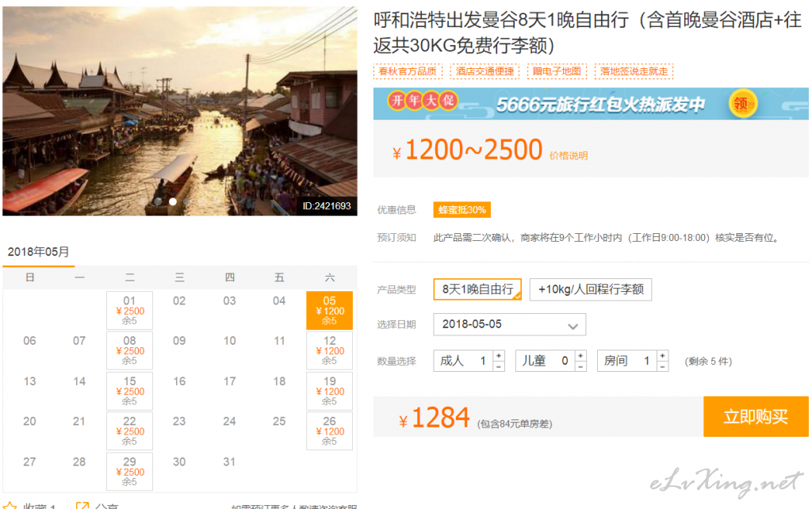
Task: Select the 2018年05月 month tab
Action: [38, 252]
